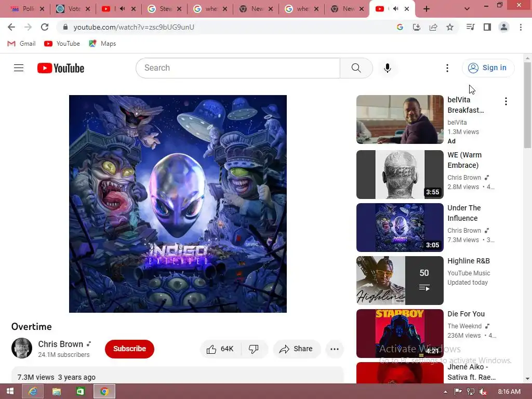The width and height of the screenshot is (532, 399).
Task: Open YouTube bookmark
Action: pos(62,44)
